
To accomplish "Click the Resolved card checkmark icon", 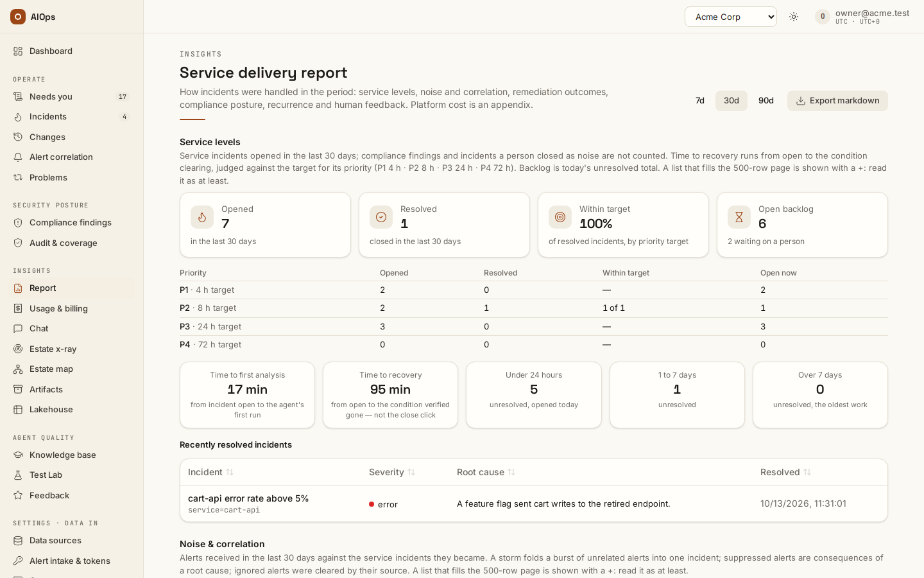I will click(381, 217).
